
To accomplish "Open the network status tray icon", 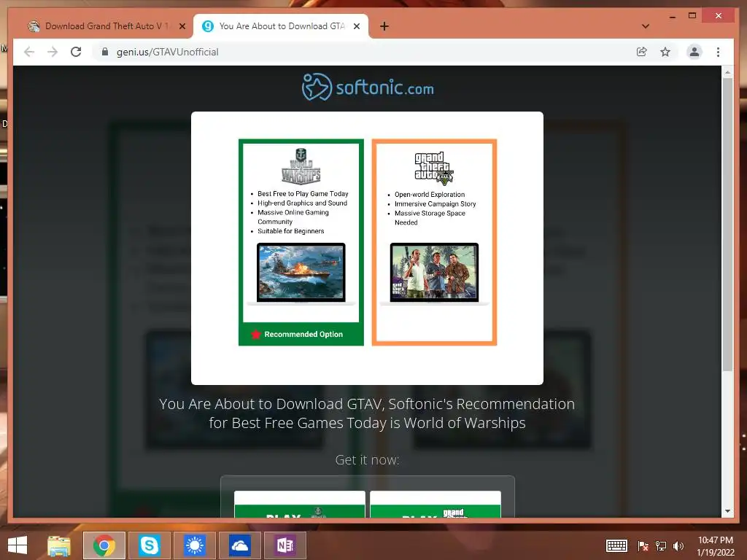I will click(661, 546).
